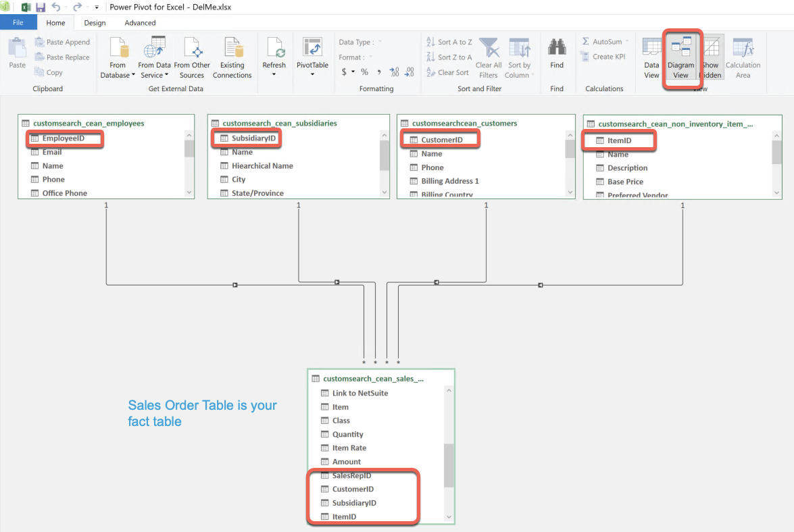The image size is (794, 532).
Task: Decrease decimal places icon
Action: (409, 72)
